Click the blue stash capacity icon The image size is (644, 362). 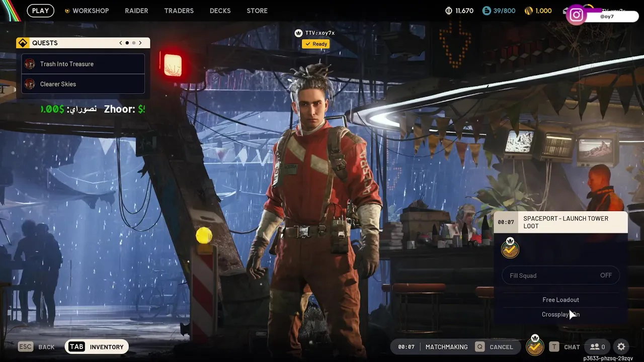pyautogui.click(x=487, y=11)
